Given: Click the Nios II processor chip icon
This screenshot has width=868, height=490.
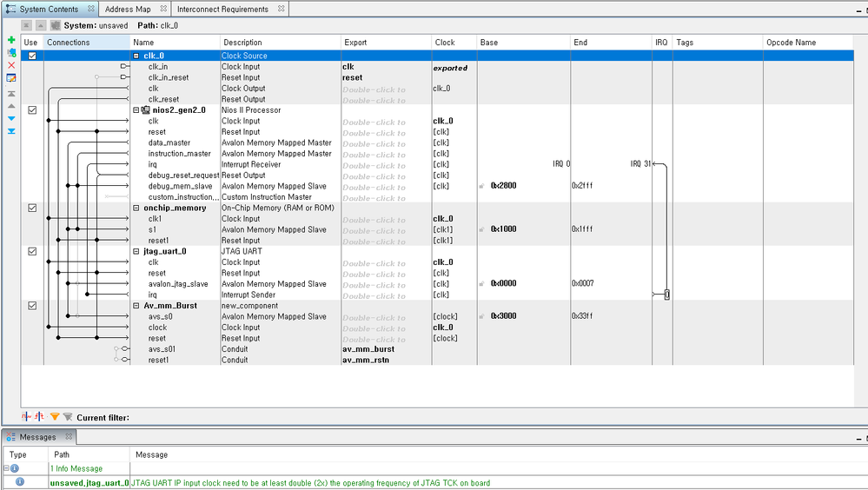Looking at the screenshot, I should coord(146,110).
